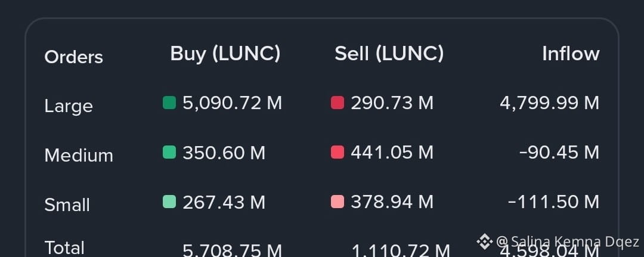Click the Large orders row label
The width and height of the screenshot is (644, 257).
tap(69, 107)
